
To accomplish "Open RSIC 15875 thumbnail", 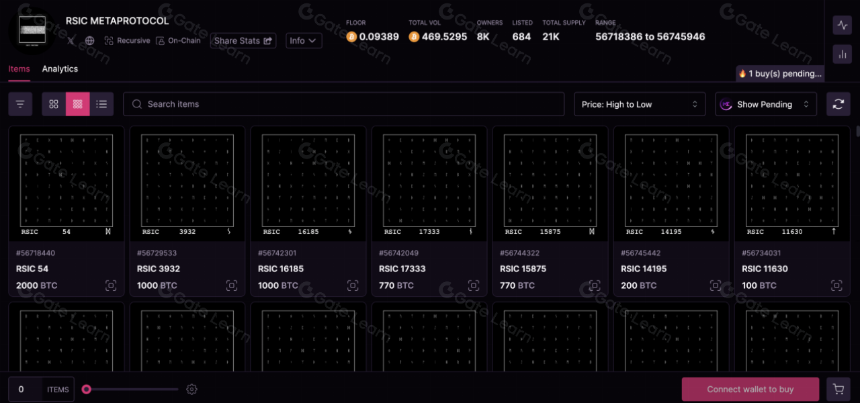I will (550, 184).
